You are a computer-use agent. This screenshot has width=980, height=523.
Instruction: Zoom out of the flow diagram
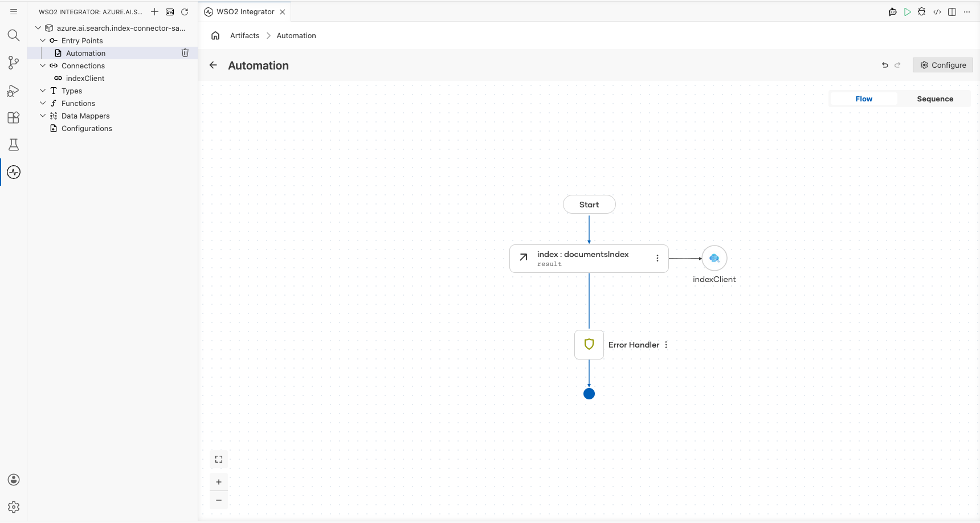point(219,500)
